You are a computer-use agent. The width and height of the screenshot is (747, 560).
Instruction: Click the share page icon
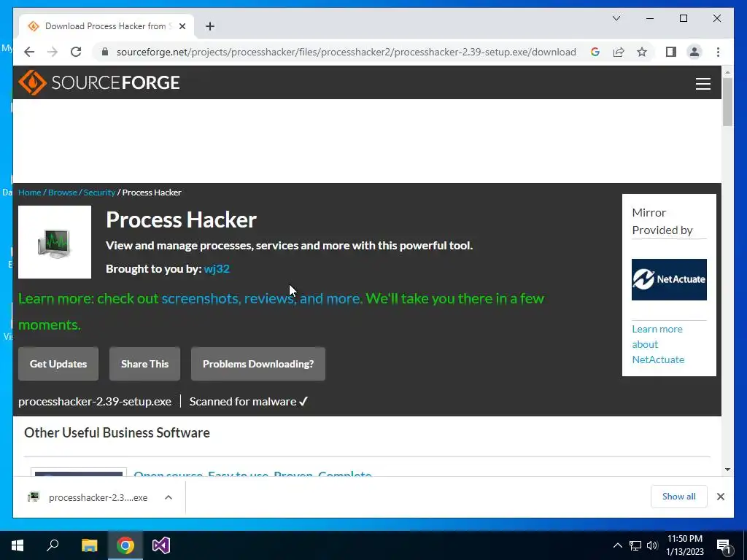click(619, 52)
